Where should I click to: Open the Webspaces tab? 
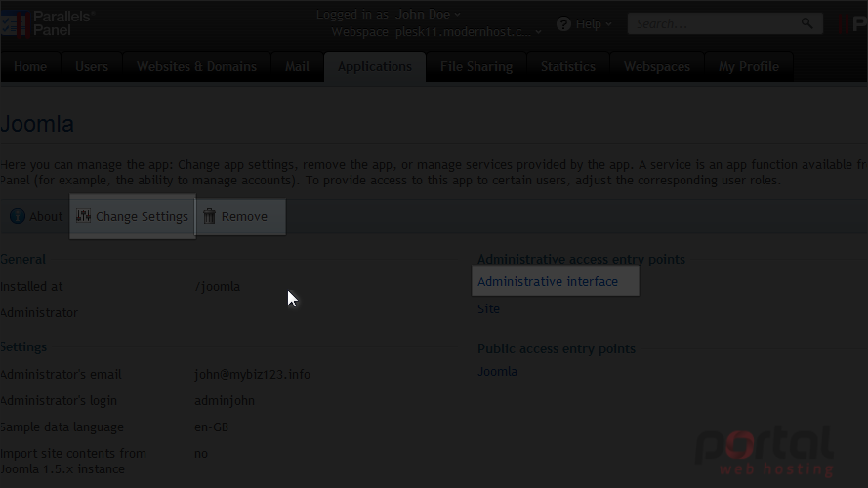coord(657,67)
